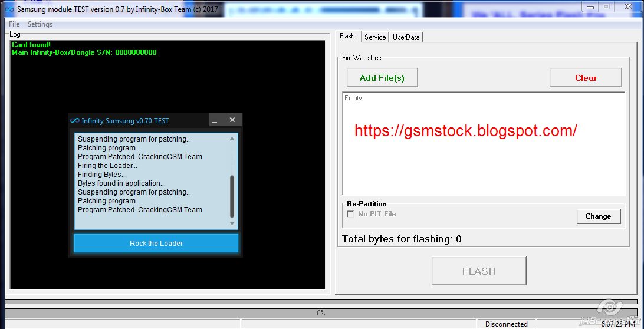644x329 pixels.
Task: Click the loader log scrollbar thumb
Action: [x=232, y=196]
